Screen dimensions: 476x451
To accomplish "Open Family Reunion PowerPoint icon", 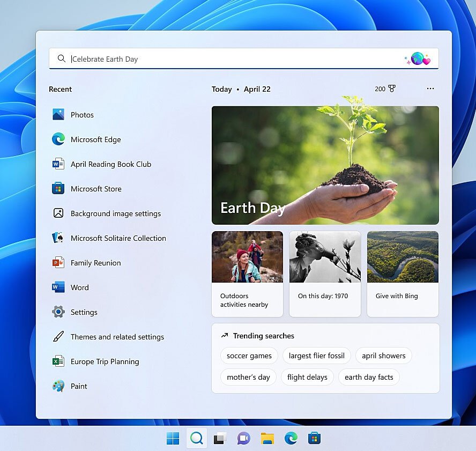I will pyautogui.click(x=58, y=263).
